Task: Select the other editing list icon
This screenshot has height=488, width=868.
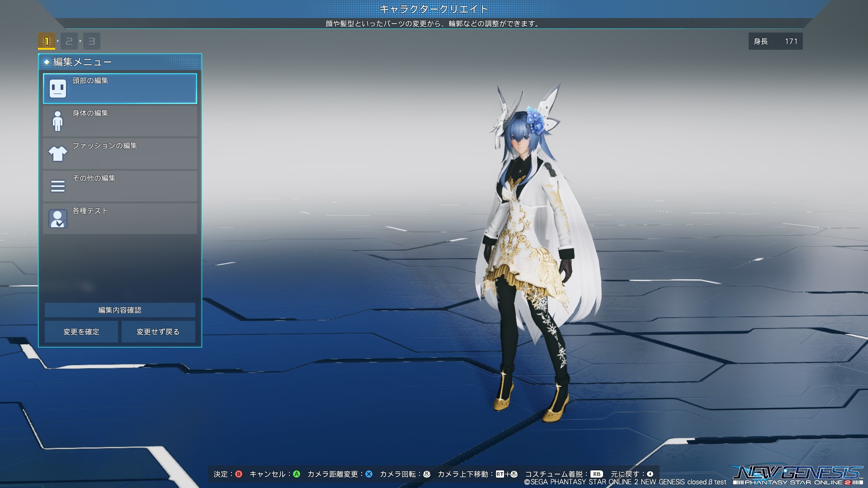Action: (57, 186)
